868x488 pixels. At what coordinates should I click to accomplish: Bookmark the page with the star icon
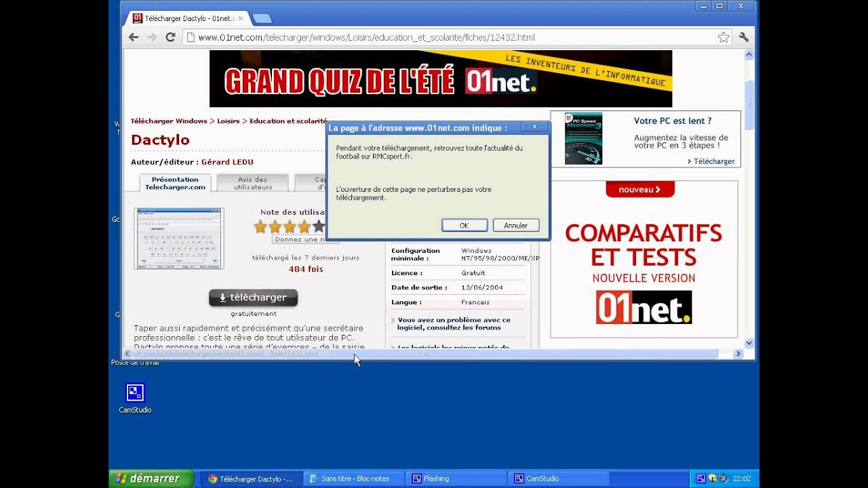(724, 37)
